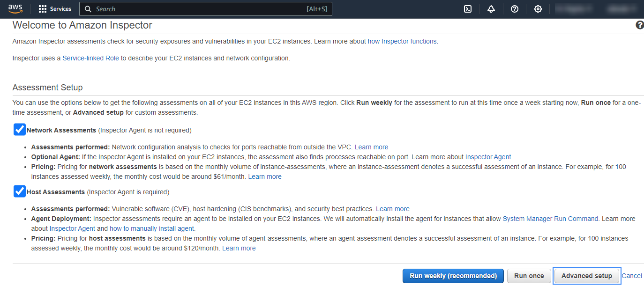The height and width of the screenshot is (301, 644).
Task: Open 'how to manually install agent' link
Action: tap(152, 228)
